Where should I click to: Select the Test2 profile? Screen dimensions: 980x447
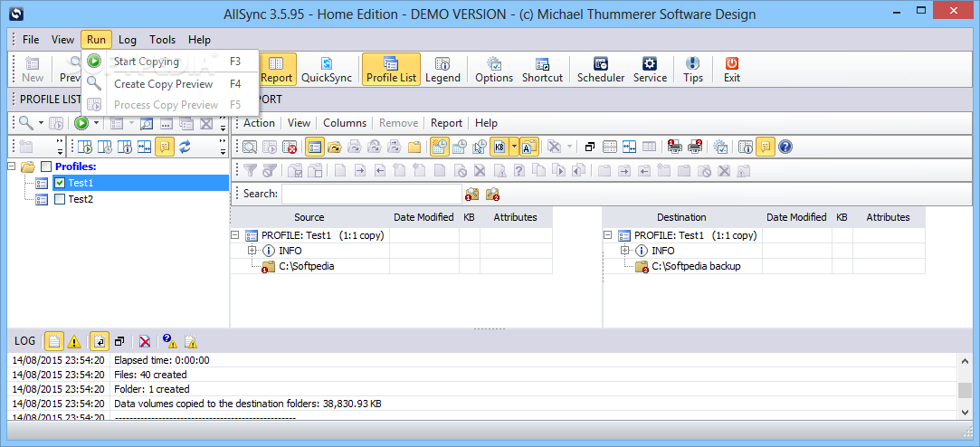coord(80,199)
